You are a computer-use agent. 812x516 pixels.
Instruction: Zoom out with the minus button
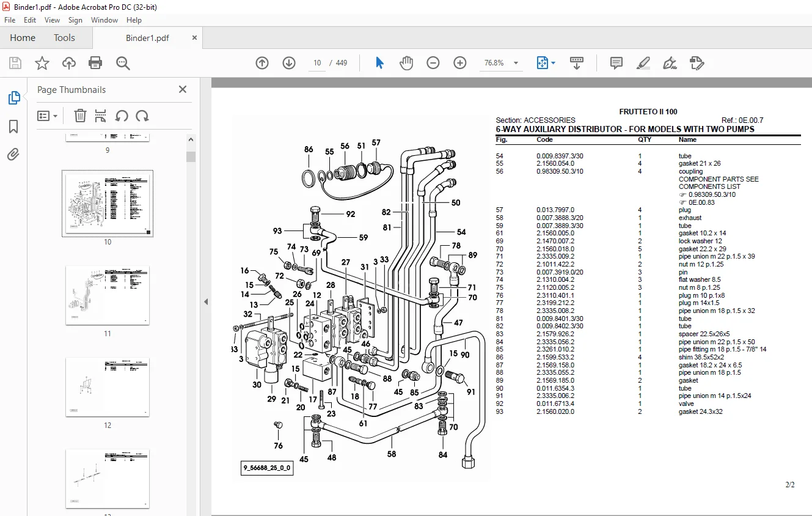pyautogui.click(x=433, y=63)
